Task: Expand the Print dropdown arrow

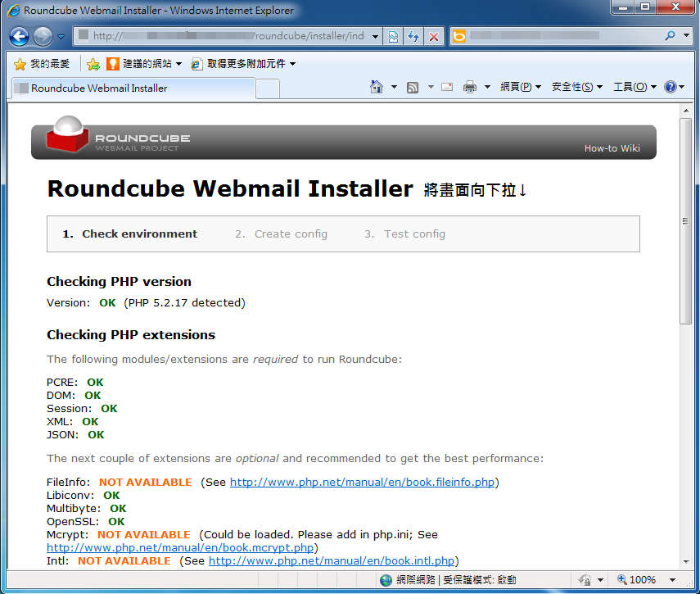Action: (487, 87)
